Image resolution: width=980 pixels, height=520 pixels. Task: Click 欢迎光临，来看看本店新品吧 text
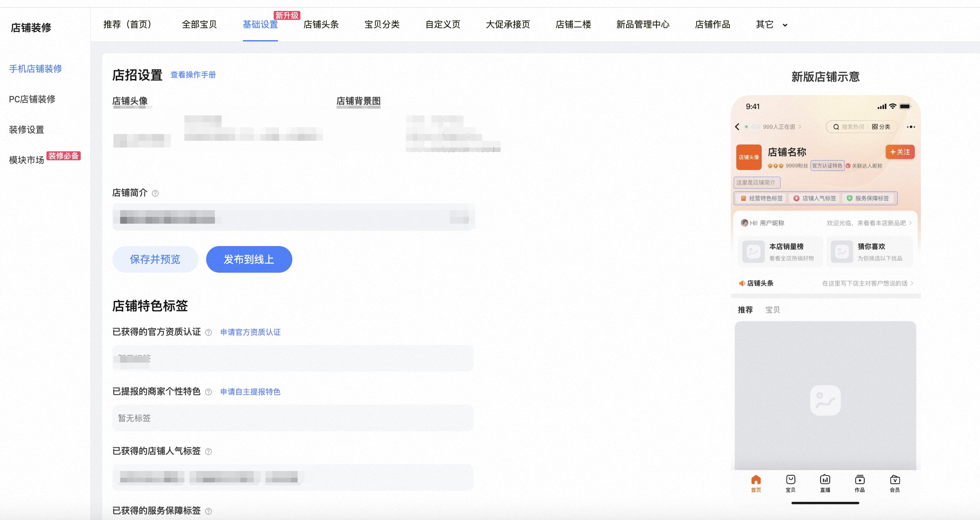(866, 223)
